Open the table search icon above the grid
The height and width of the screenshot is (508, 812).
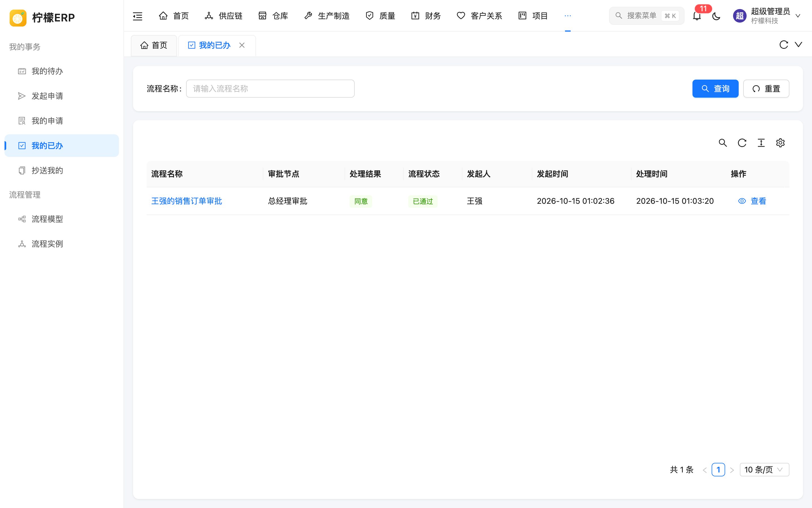(x=723, y=143)
